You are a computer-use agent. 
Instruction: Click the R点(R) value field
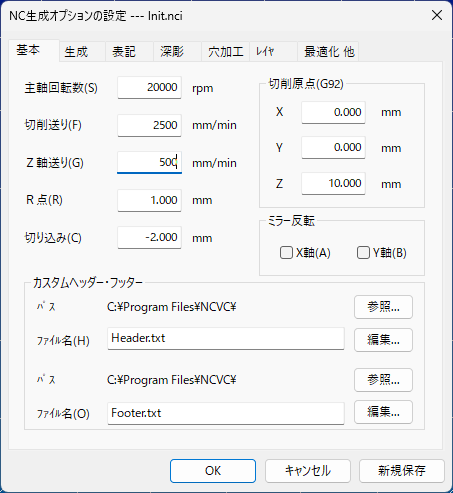[149, 200]
